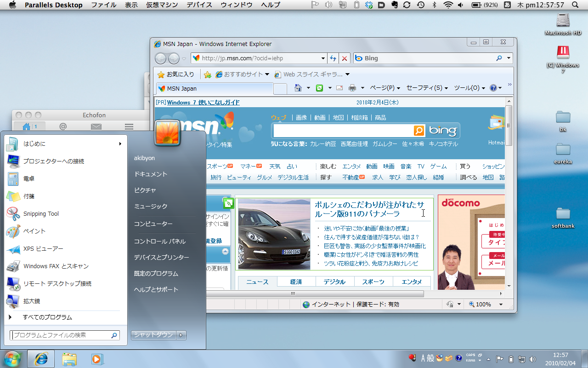Open the デバイス menu

pyautogui.click(x=199, y=5)
